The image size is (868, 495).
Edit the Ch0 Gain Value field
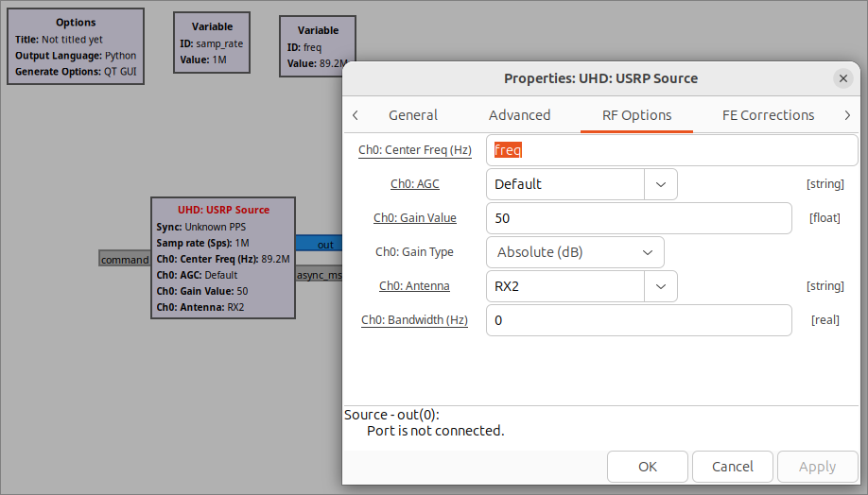pyautogui.click(x=638, y=218)
